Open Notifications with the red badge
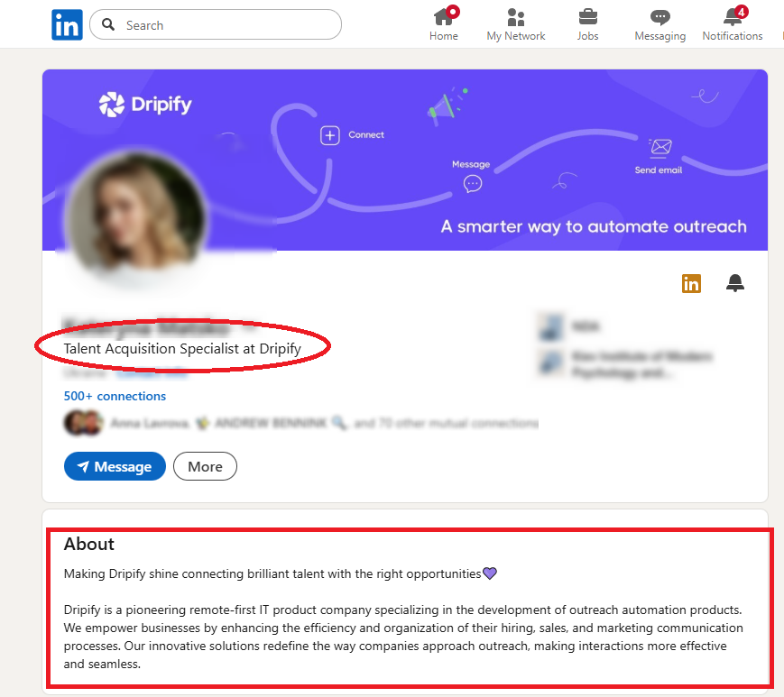784x697 pixels. coord(732,24)
